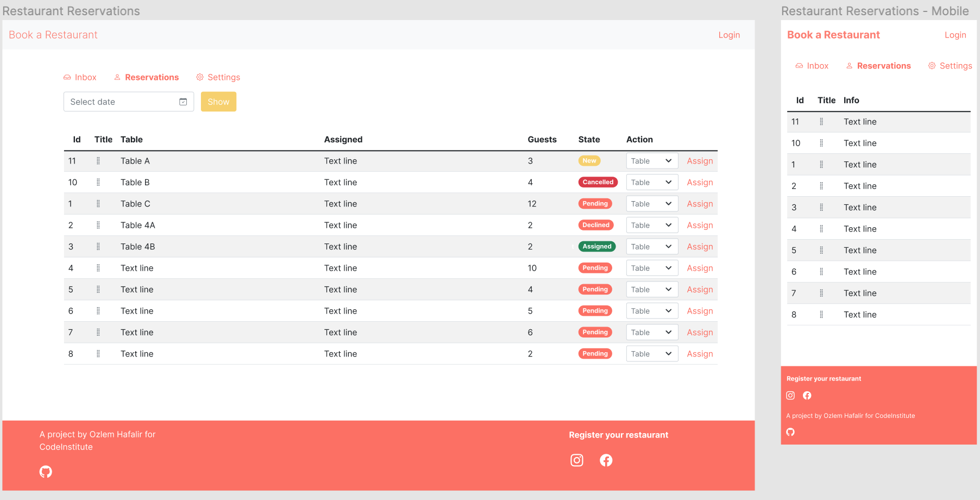Expand the Table dropdown in row Id 8
980x500 pixels.
[652, 353]
